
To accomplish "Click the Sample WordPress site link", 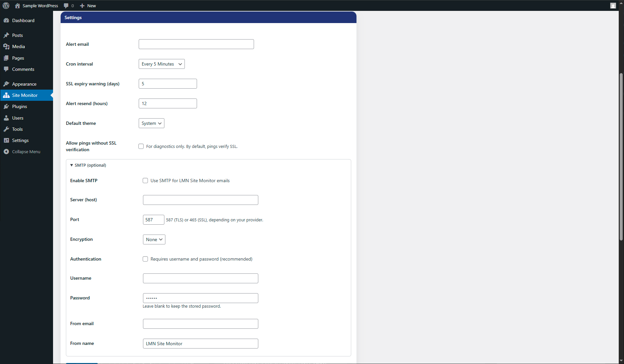I will (40, 6).
